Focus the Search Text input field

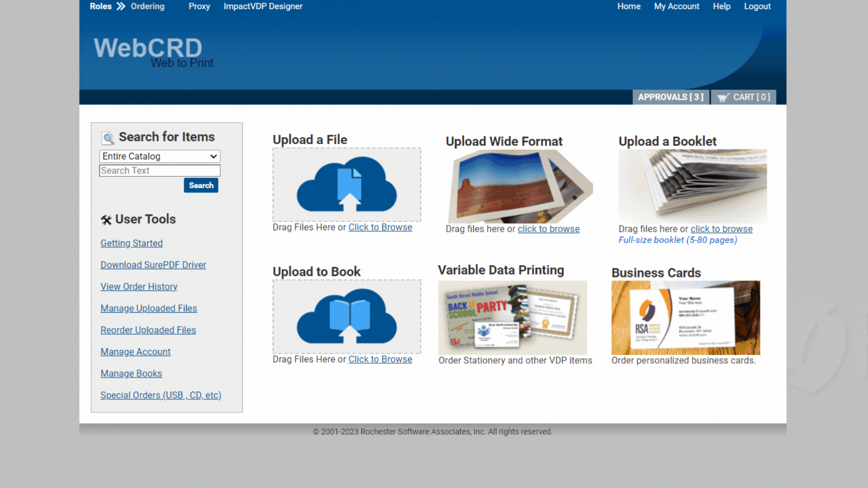click(160, 171)
